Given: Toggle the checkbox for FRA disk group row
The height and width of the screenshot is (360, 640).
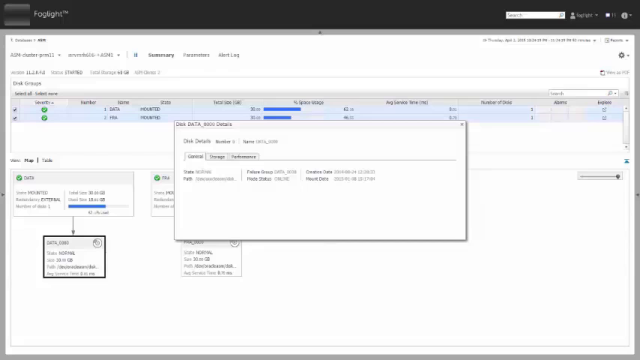Looking at the screenshot, I should pos(15,118).
